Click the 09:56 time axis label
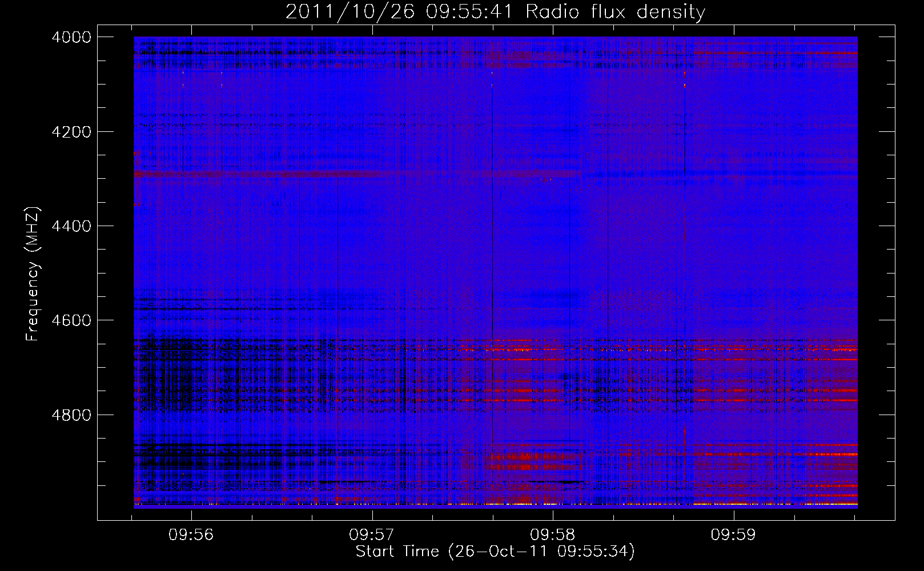 click(x=191, y=534)
